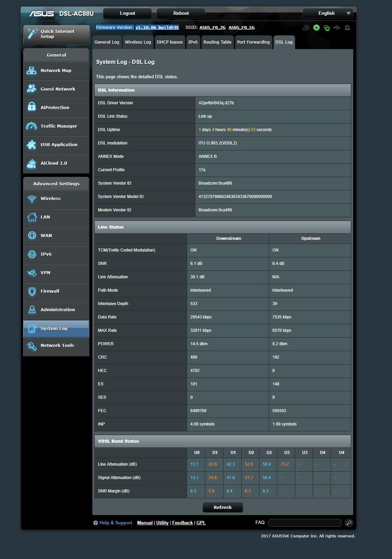Click the Reboot button
Viewport: 392px width, 559px height.
pyautogui.click(x=181, y=13)
